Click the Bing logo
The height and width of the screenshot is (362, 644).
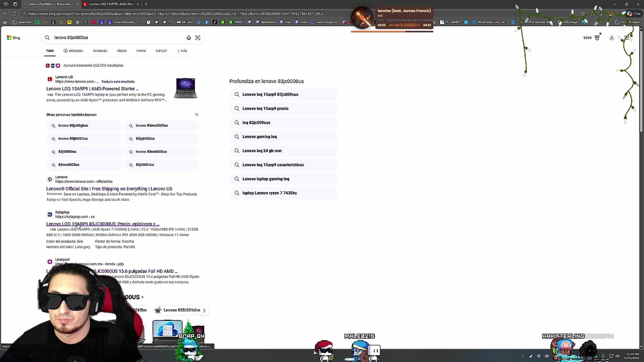tap(14, 38)
